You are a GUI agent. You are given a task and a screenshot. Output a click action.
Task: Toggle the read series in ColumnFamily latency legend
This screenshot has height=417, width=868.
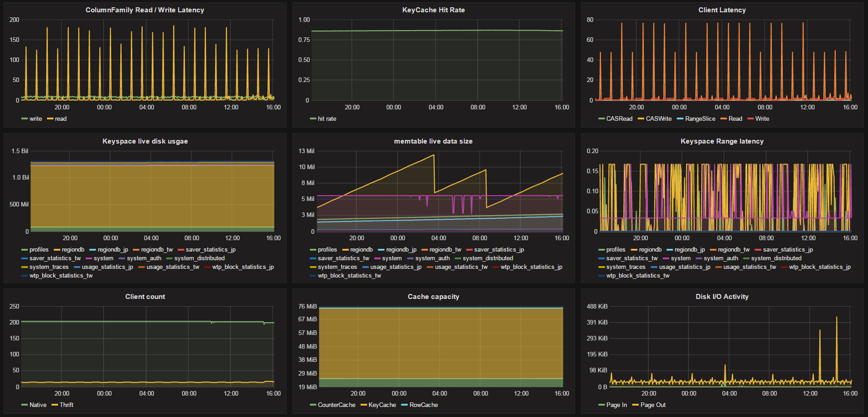(x=61, y=119)
